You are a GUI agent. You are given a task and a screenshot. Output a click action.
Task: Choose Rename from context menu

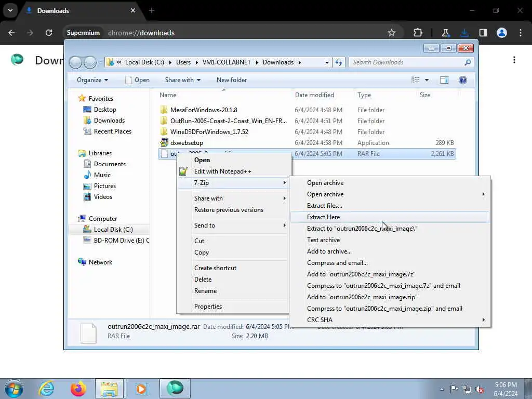[233, 291]
